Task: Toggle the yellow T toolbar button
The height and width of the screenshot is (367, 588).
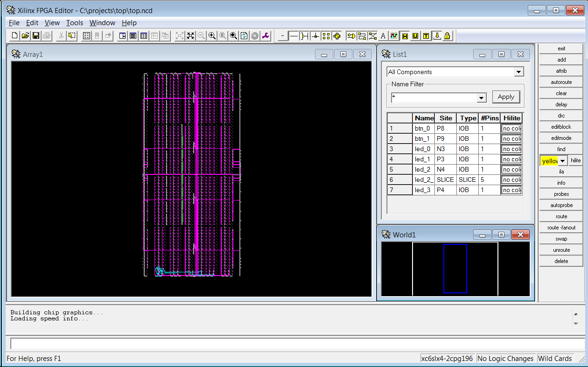Action: [426, 35]
